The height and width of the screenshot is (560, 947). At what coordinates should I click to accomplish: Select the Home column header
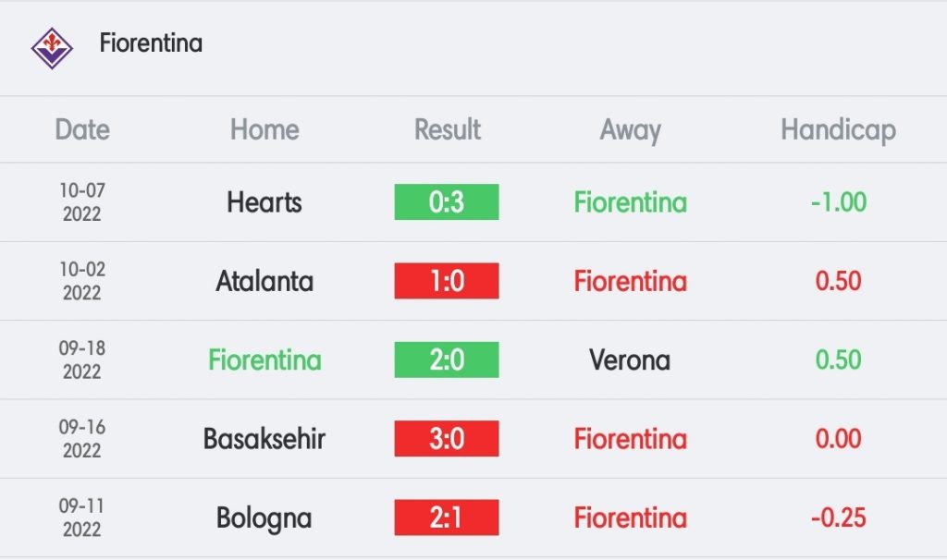(264, 129)
